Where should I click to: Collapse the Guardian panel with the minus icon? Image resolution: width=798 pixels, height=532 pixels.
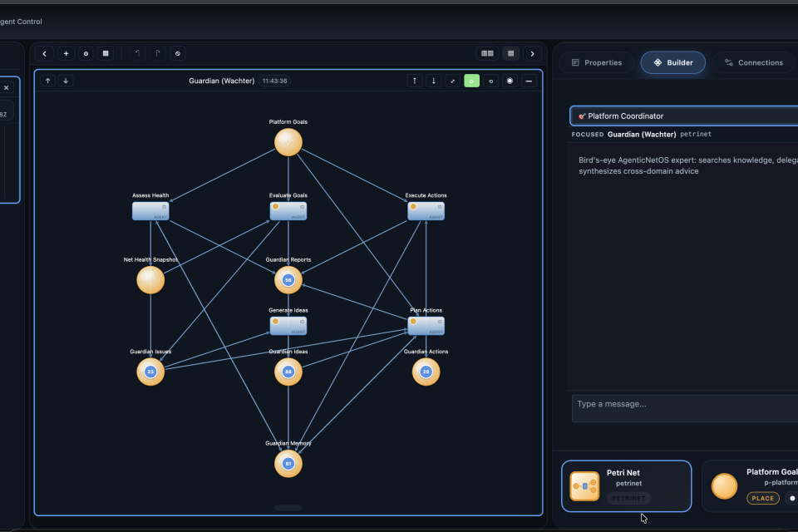(529, 81)
